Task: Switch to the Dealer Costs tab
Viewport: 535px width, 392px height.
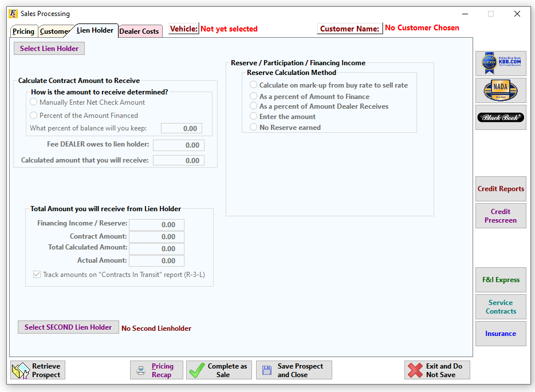Action: coord(139,31)
